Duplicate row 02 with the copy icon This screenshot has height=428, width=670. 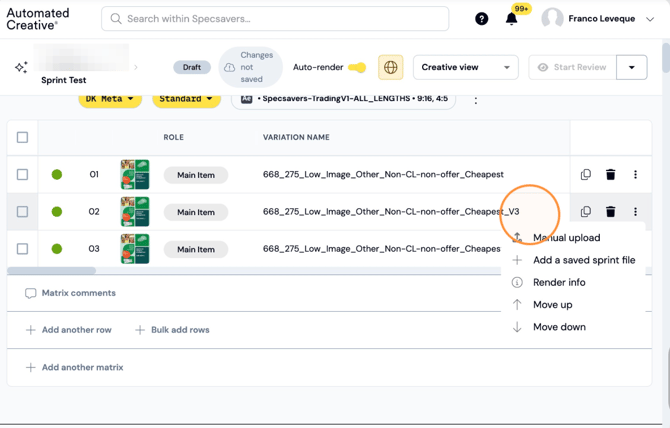click(x=586, y=211)
